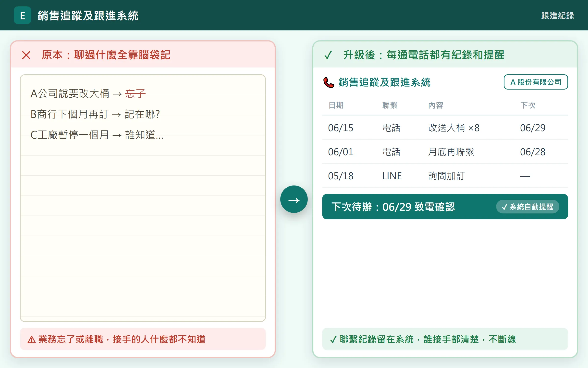The width and height of the screenshot is (588, 368).
Task: Click the 聯繫 column header
Action: coord(390,105)
